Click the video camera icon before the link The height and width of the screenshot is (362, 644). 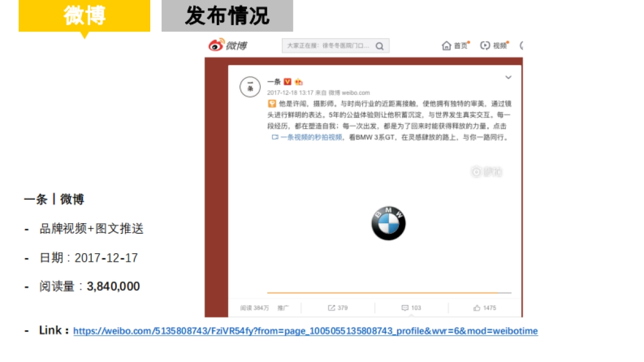coord(275,137)
